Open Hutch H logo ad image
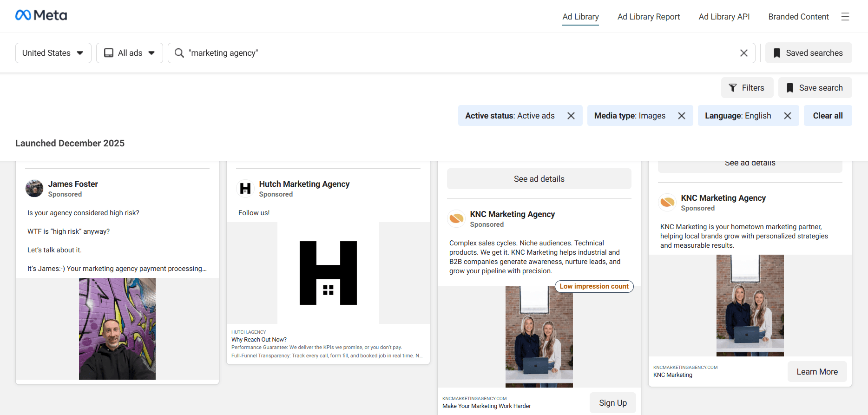The width and height of the screenshot is (868, 415). [x=328, y=273]
